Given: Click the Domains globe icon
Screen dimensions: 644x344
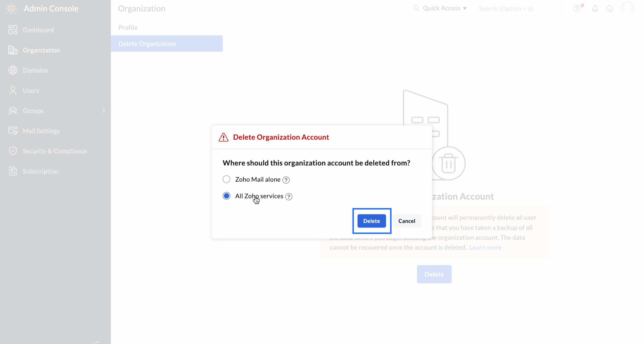Looking at the screenshot, I should coord(13,70).
